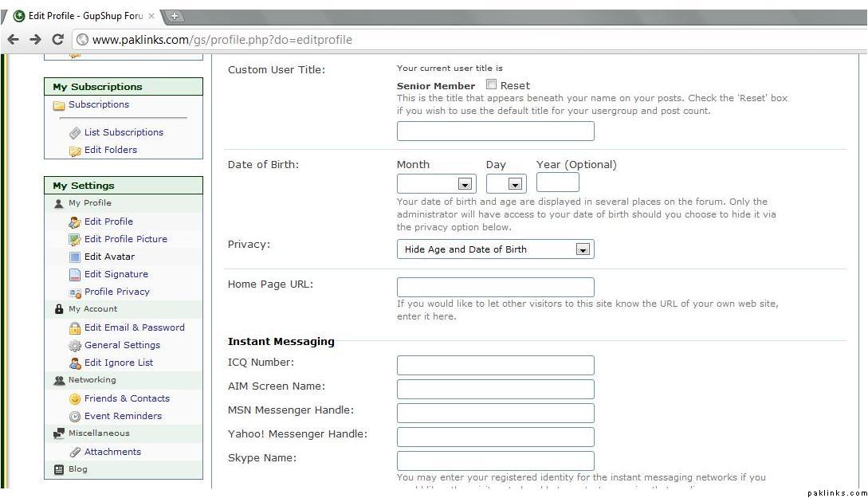The height and width of the screenshot is (498, 868).
Task: Click the Edit Email & Password lock icon
Action: pyautogui.click(x=75, y=327)
